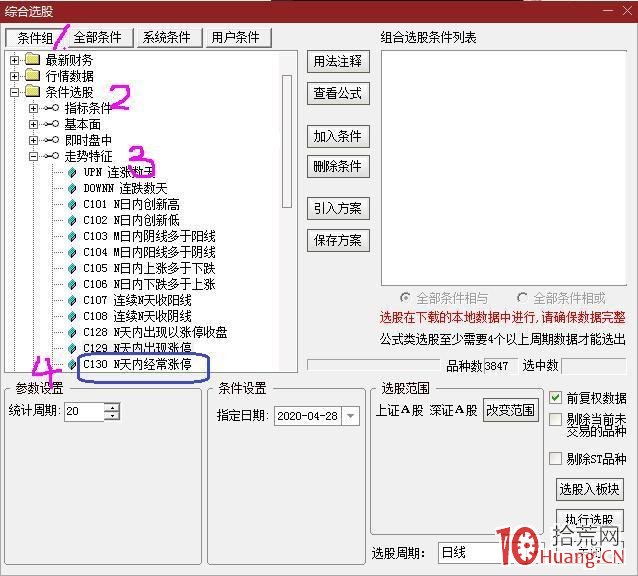Expand the 基本面 branch
The image size is (638, 576).
[x=33, y=124]
